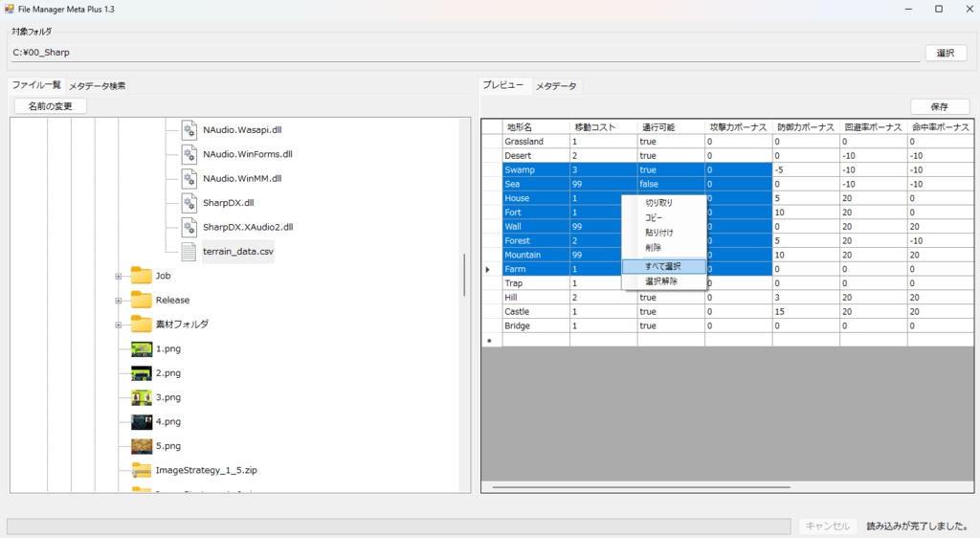Click the 3.png thumbnail
The width and height of the screenshot is (980, 538).
pos(142,397)
